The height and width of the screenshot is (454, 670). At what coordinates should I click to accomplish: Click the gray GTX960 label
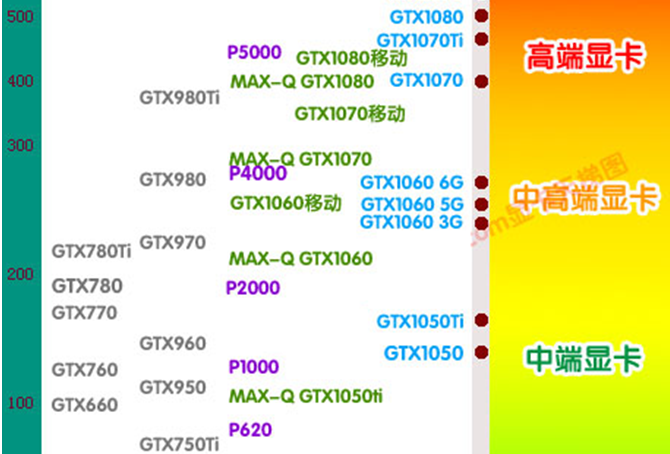tap(173, 343)
